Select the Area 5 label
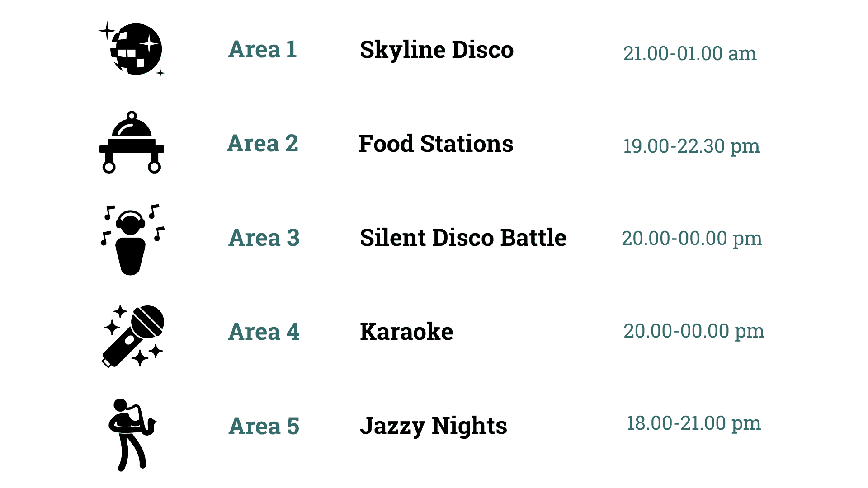 click(x=264, y=426)
